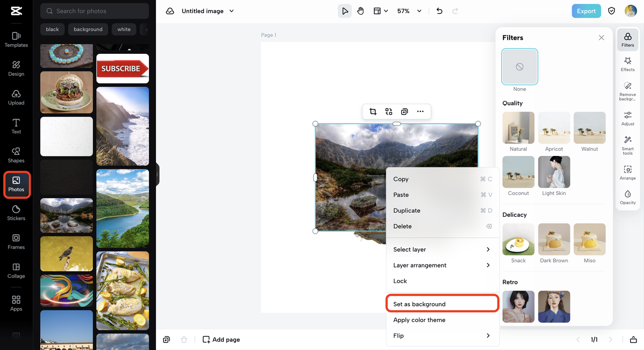This screenshot has width=644, height=350.
Task: Undo the last action
Action: pyautogui.click(x=439, y=11)
